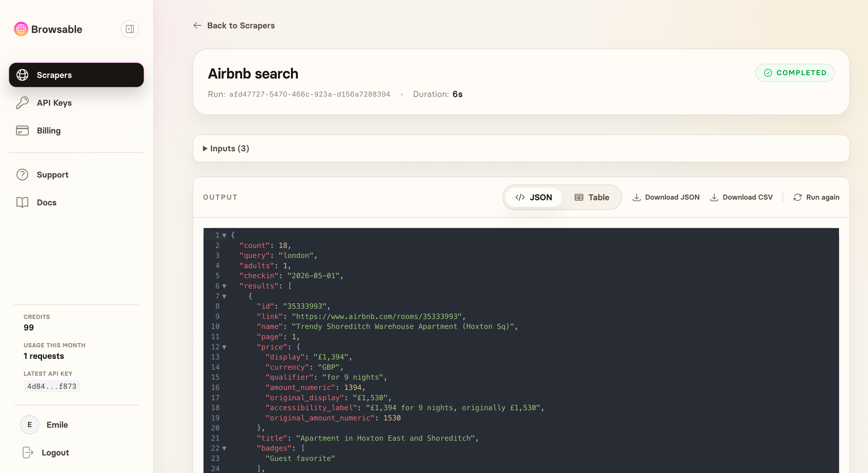
Task: Open Docs book icon
Action: point(22,202)
